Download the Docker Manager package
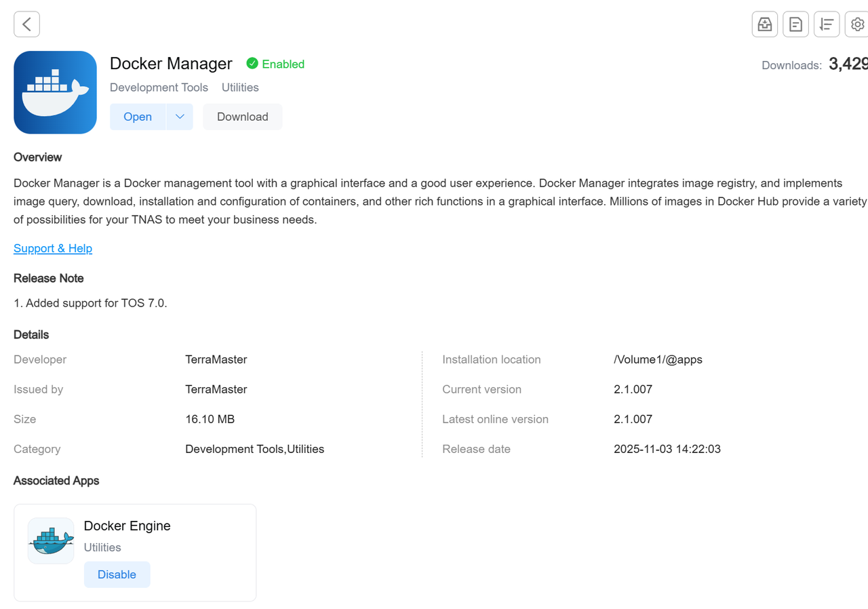Image resolution: width=868 pixels, height=609 pixels. coord(242,117)
